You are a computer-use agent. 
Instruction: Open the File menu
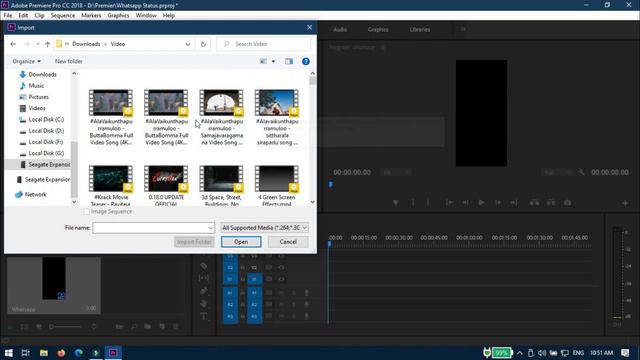point(8,16)
